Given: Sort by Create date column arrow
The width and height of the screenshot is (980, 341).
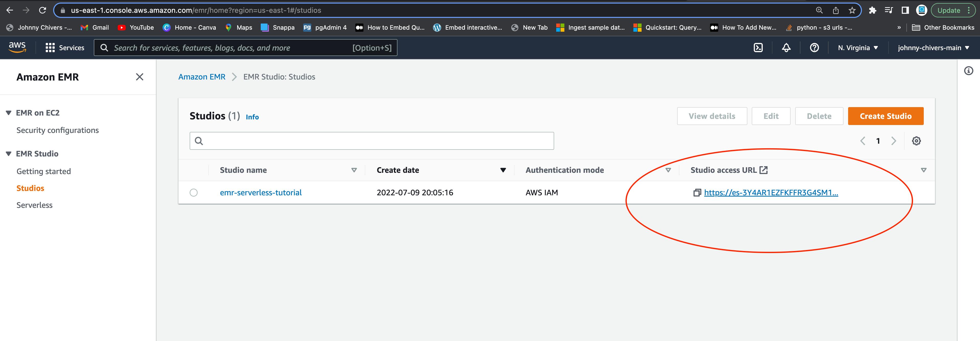Looking at the screenshot, I should 503,170.
